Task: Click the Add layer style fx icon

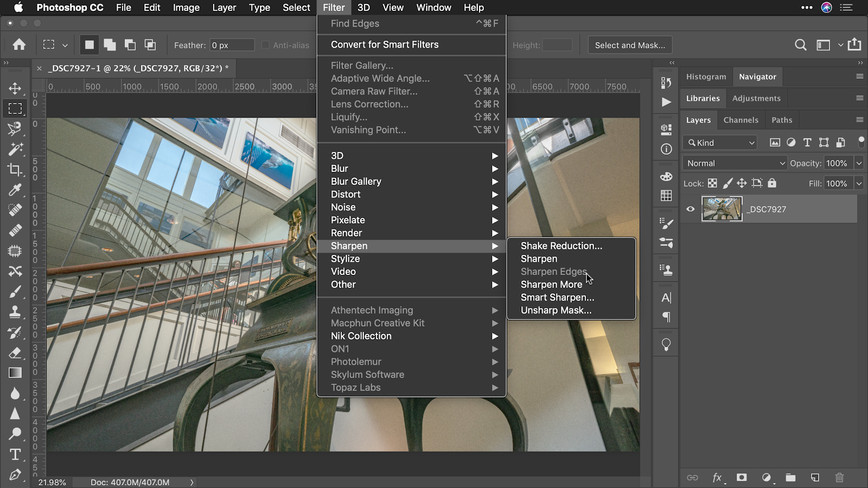Action: click(x=717, y=478)
